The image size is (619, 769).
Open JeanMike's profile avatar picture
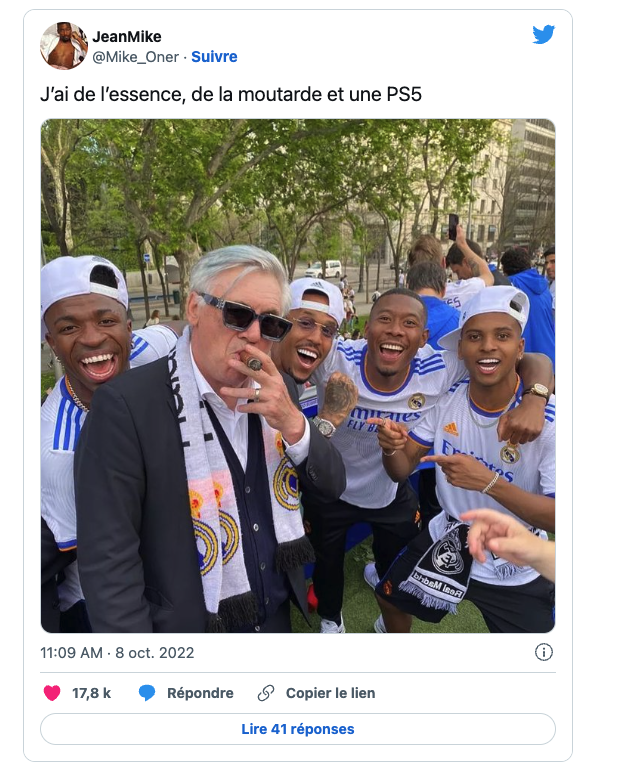tap(63, 46)
